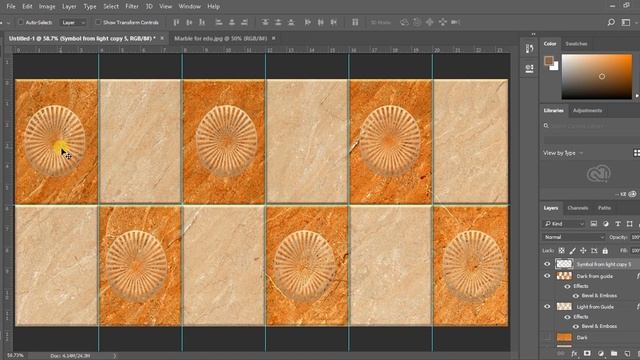Hide the Light from Guide layer
This screenshot has height=360, width=640.
(547, 307)
